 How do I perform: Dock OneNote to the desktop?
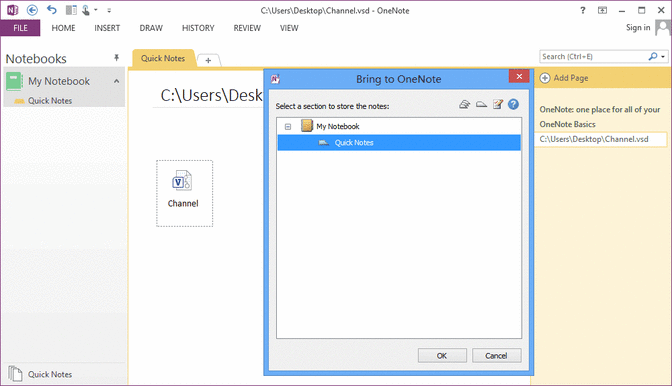click(x=71, y=10)
